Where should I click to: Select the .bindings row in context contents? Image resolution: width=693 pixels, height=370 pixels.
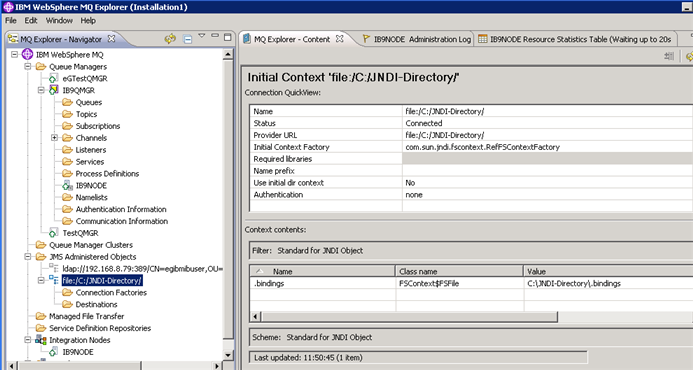click(x=471, y=283)
